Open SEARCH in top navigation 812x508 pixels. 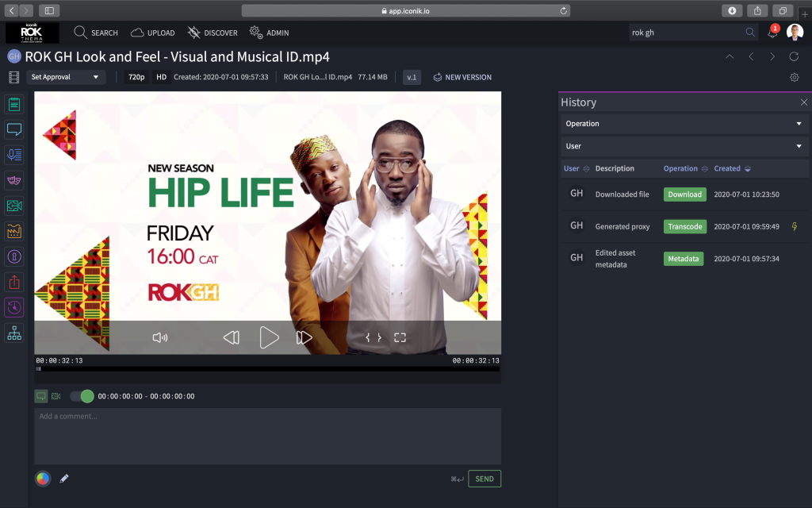[96, 33]
